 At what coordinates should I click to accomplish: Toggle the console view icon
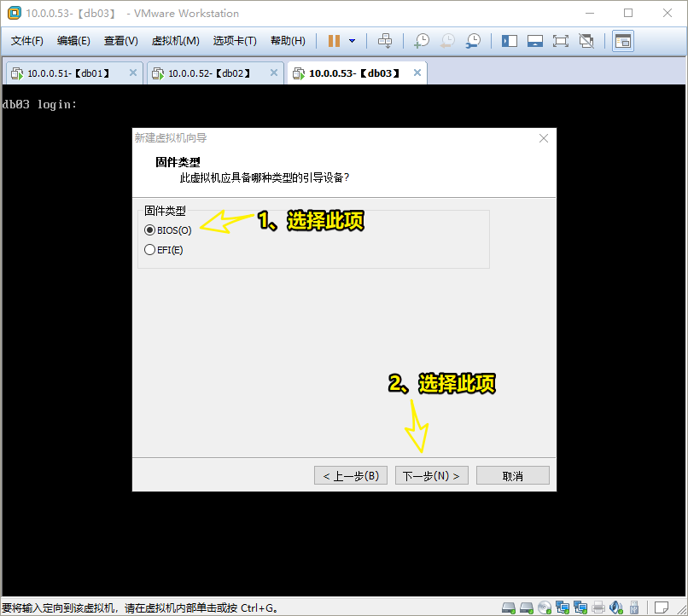[623, 41]
